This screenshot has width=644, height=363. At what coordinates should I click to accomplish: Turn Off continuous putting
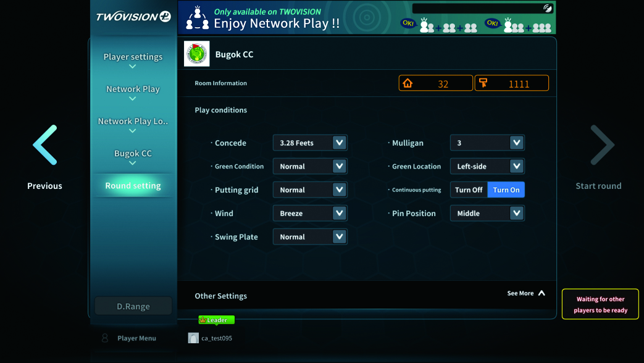point(469,190)
